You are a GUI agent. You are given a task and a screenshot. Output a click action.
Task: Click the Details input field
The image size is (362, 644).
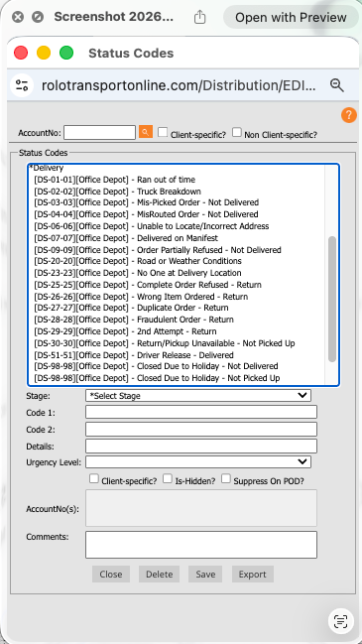pos(201,446)
